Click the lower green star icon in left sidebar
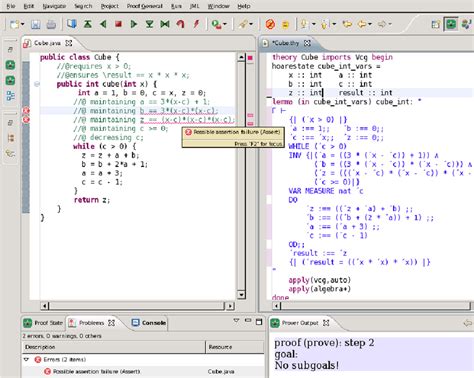Screen dimensions: 474x378 10,80
